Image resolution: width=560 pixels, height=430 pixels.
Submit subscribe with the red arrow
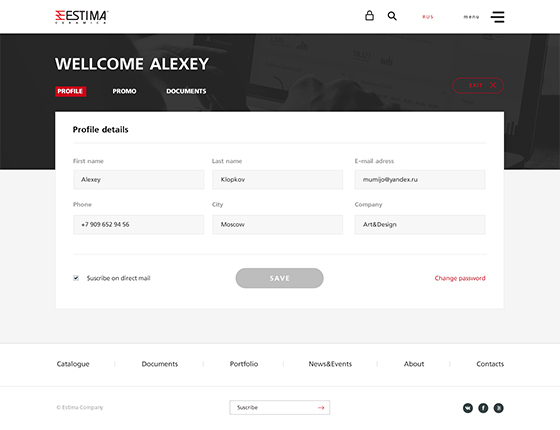click(321, 408)
